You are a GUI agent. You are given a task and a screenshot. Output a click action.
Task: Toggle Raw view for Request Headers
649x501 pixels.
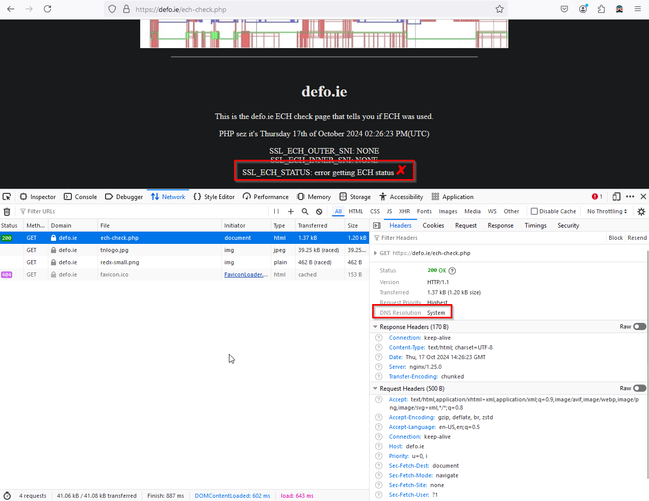click(x=639, y=388)
